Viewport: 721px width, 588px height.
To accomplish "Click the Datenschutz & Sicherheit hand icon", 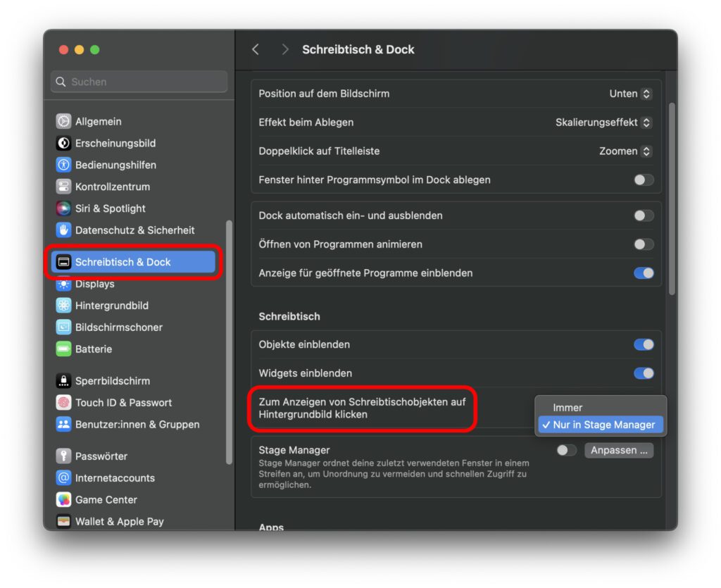I will 63,230.
